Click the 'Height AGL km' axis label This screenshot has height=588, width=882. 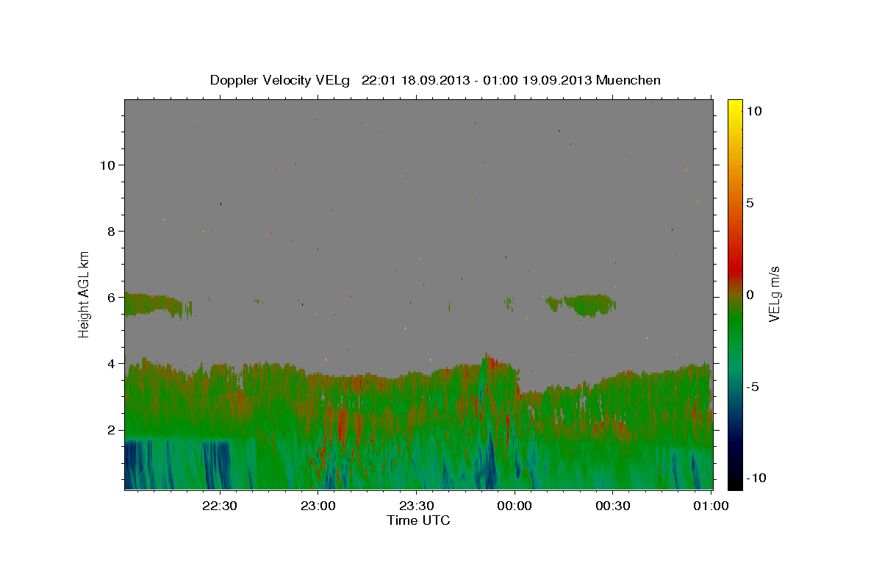(85, 293)
